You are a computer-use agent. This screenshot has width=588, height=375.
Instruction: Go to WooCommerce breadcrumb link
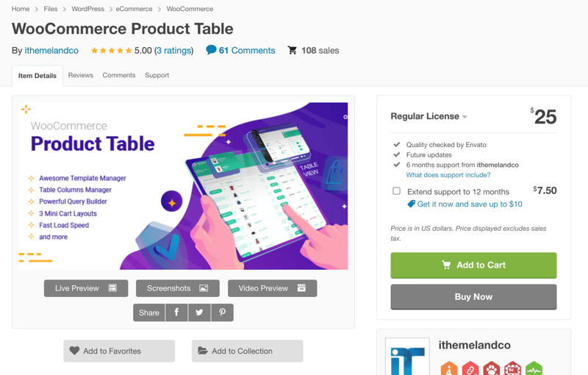pyautogui.click(x=190, y=9)
